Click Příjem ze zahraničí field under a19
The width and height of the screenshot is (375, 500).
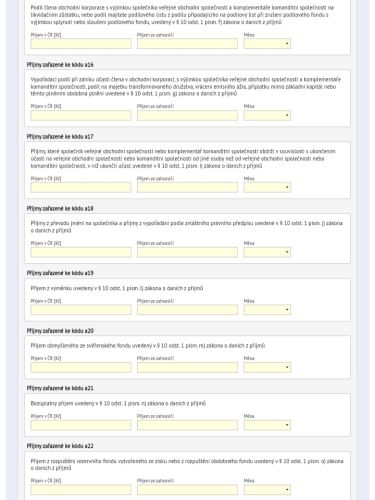[187, 310]
